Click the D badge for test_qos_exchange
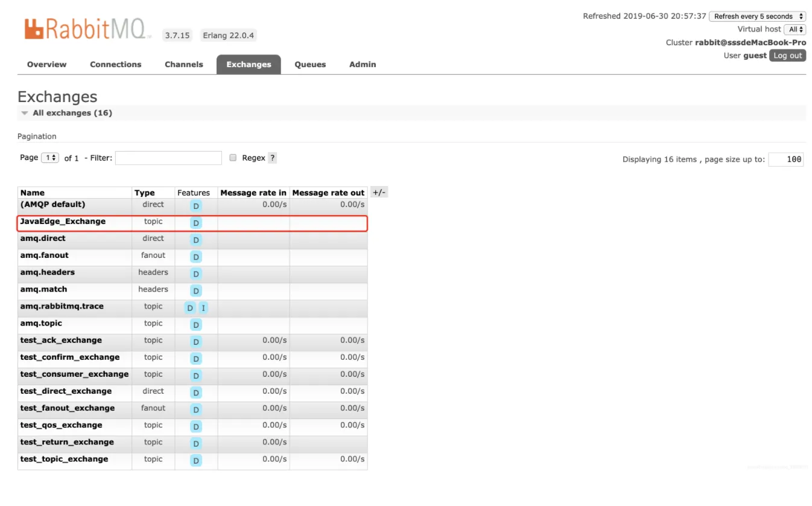The width and height of the screenshot is (812, 506). (195, 426)
